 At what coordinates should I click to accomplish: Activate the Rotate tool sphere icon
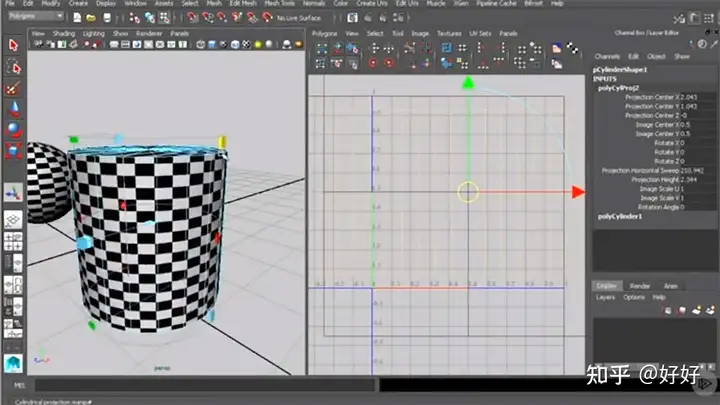(13, 130)
